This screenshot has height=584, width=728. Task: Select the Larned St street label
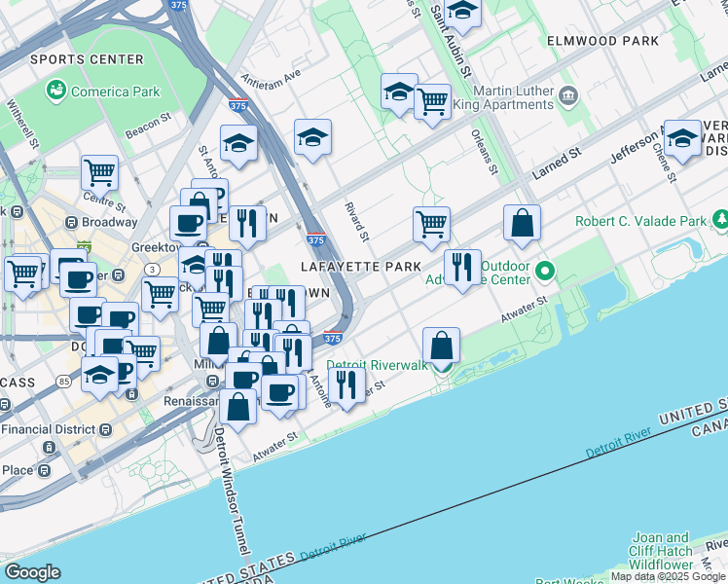pyautogui.click(x=556, y=164)
